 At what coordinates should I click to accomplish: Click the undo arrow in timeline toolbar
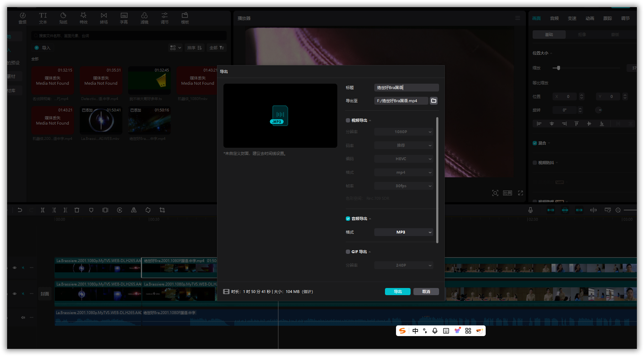click(20, 210)
